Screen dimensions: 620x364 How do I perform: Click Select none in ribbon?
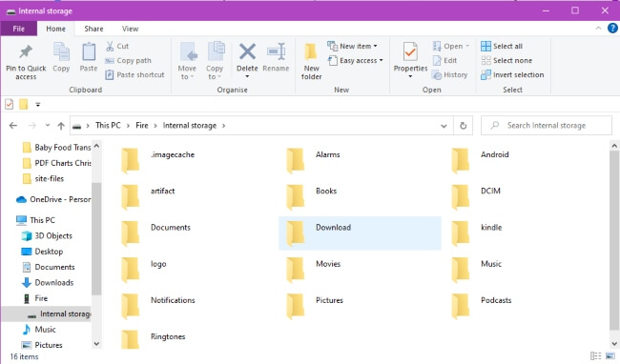pyautogui.click(x=506, y=60)
